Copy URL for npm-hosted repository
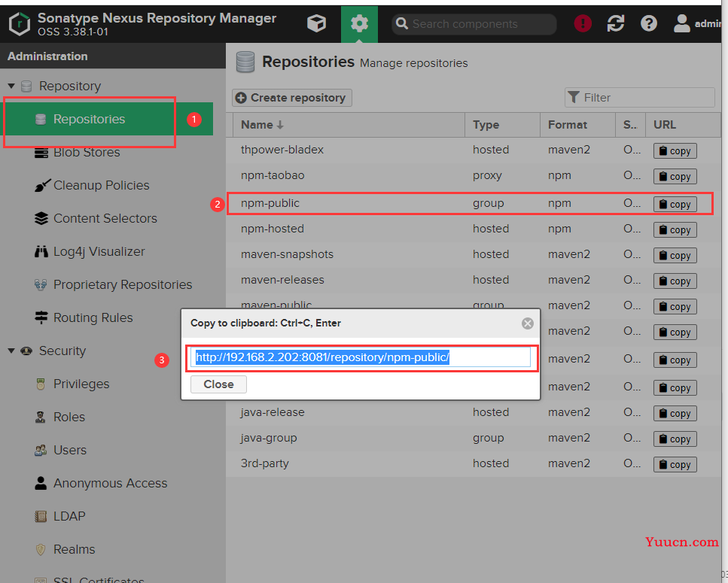Screen dimensions: 728x583 point(675,229)
